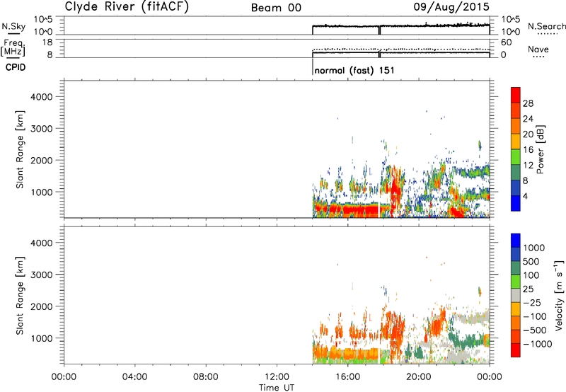Select the Power [dB] colorbar title
Screen dimensions: 566x392
(x=541, y=149)
